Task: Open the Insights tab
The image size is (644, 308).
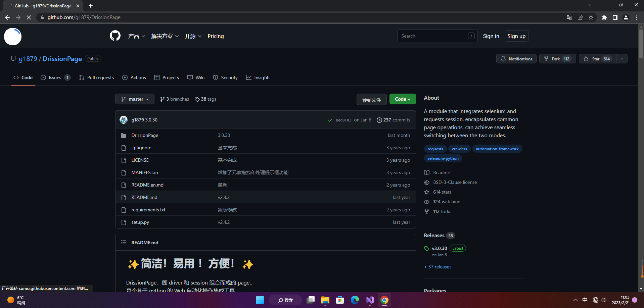Action: [258, 78]
